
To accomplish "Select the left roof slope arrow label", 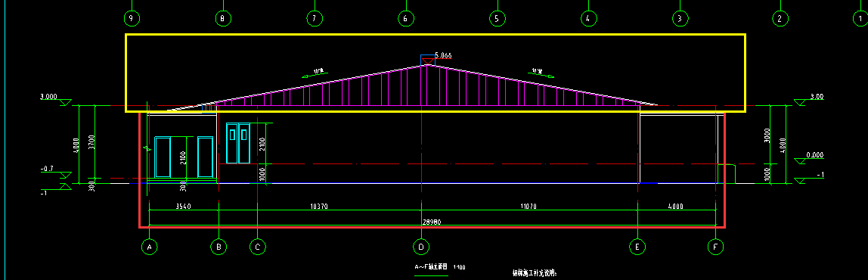I will click(319, 72).
